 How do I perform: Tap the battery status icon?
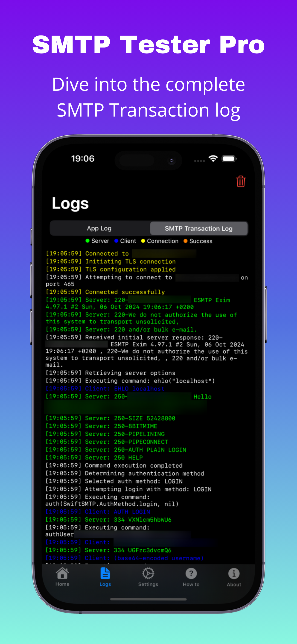click(229, 159)
